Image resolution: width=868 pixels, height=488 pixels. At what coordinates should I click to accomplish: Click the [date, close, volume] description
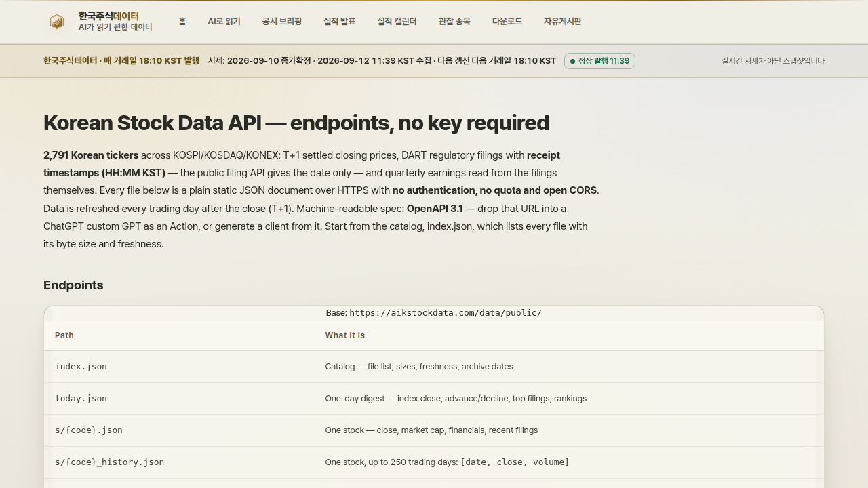(x=515, y=462)
